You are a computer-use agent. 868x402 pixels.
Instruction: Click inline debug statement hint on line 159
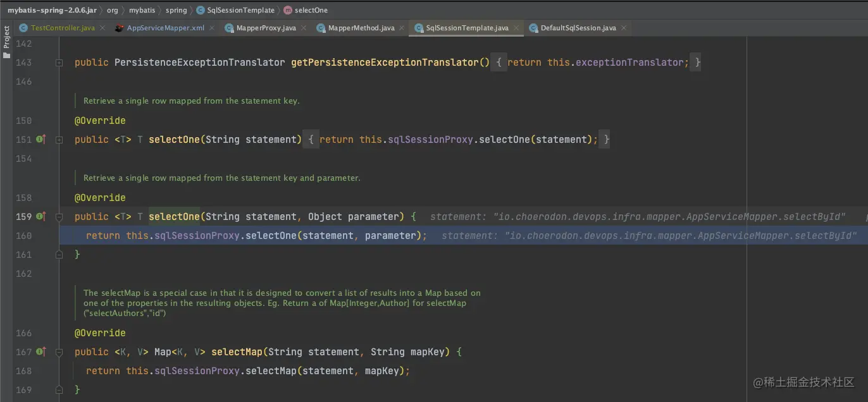tap(638, 217)
